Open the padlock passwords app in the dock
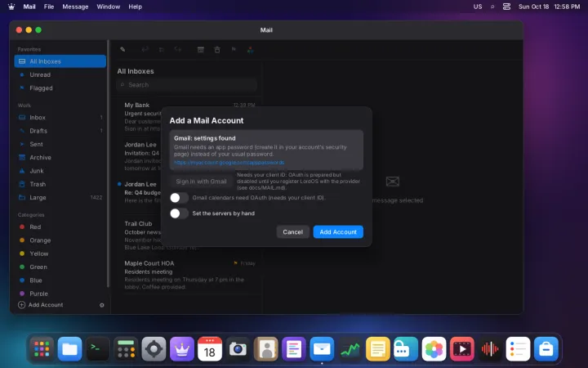Screen dimensions: 588x368 coord(406,349)
